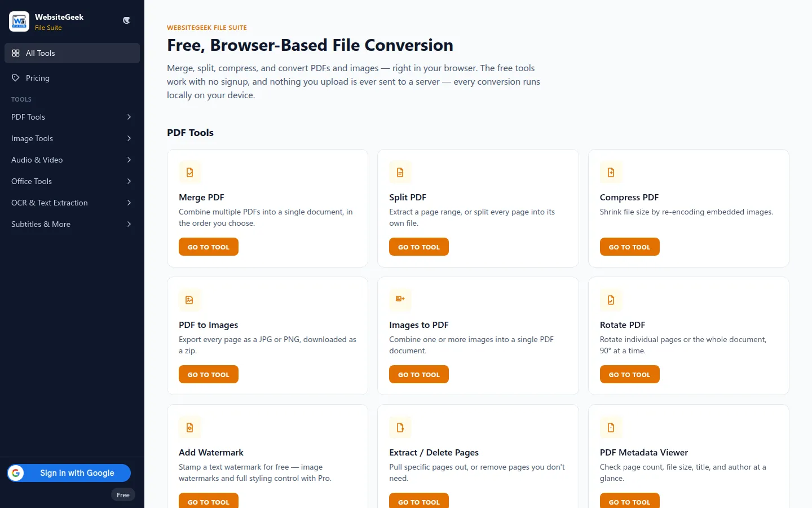Expand the Image Tools sidebar section
812x508 pixels.
click(x=72, y=138)
